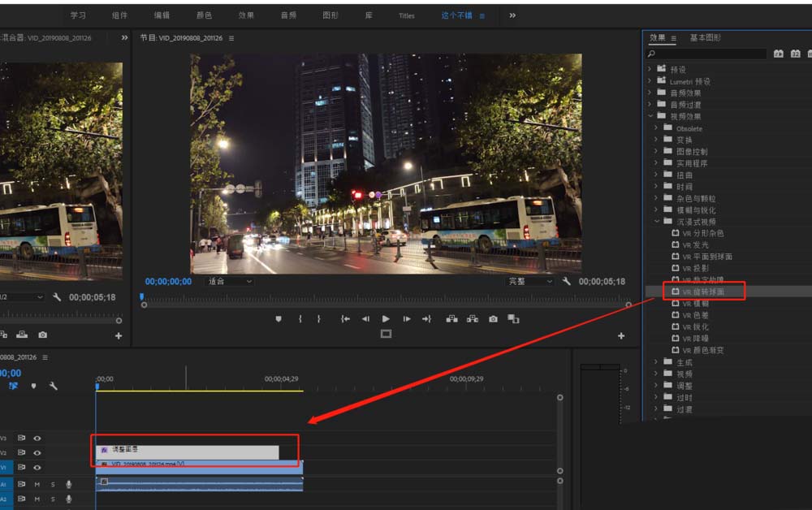Open Program monitor wrench settings
Screen dimensions: 812x510
click(566, 282)
